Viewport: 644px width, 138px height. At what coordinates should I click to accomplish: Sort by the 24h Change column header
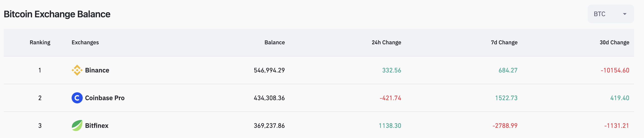click(x=386, y=43)
